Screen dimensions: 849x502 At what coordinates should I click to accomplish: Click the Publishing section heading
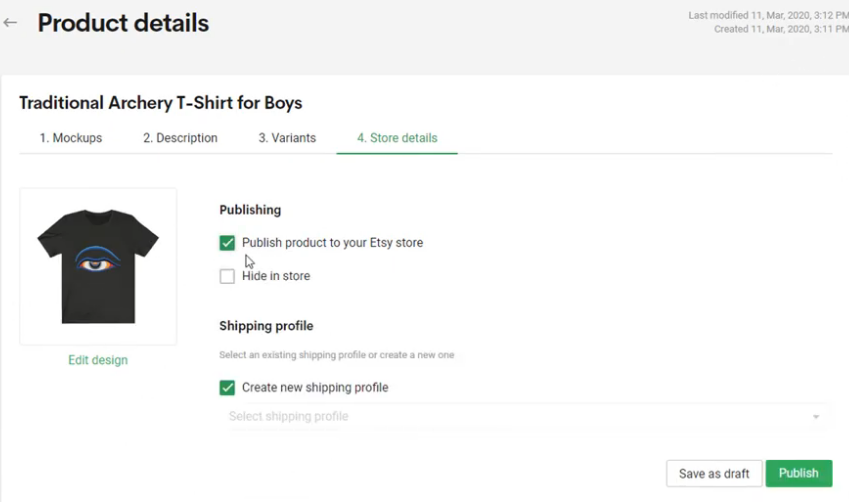(x=250, y=210)
